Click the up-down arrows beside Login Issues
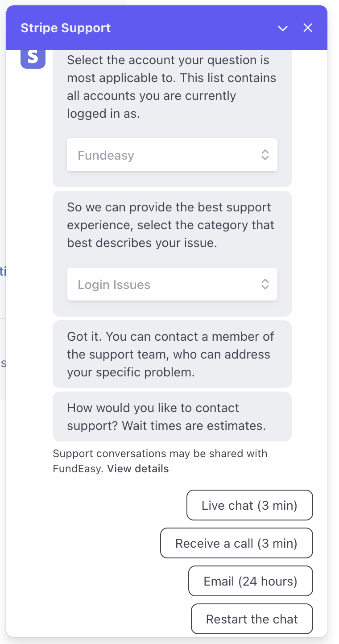Screen dimensions: 339x644 coord(265,284)
